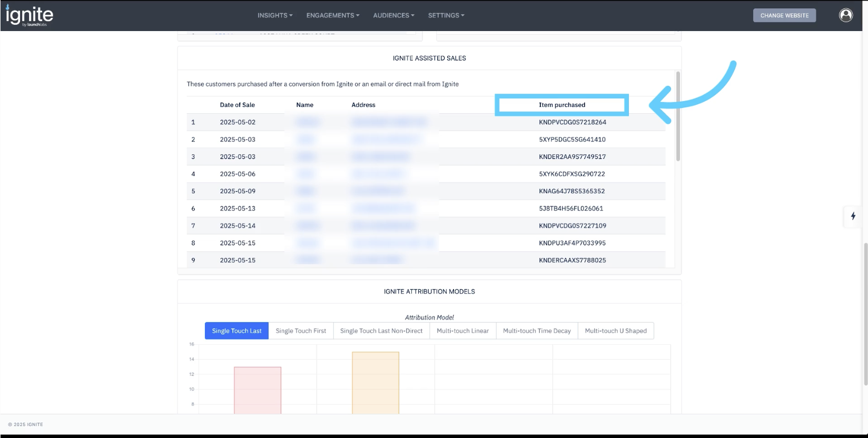Open the Insights dropdown menu

(x=275, y=15)
